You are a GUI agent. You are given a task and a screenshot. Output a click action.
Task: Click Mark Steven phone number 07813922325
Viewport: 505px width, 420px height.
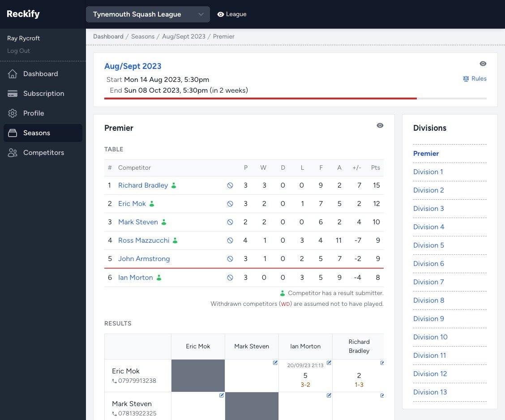click(x=137, y=413)
